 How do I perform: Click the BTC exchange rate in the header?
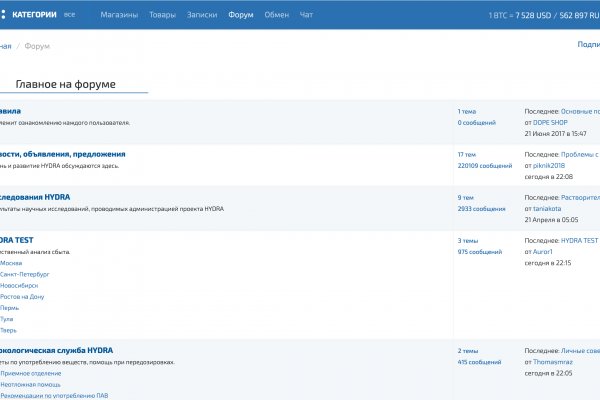tap(543, 15)
